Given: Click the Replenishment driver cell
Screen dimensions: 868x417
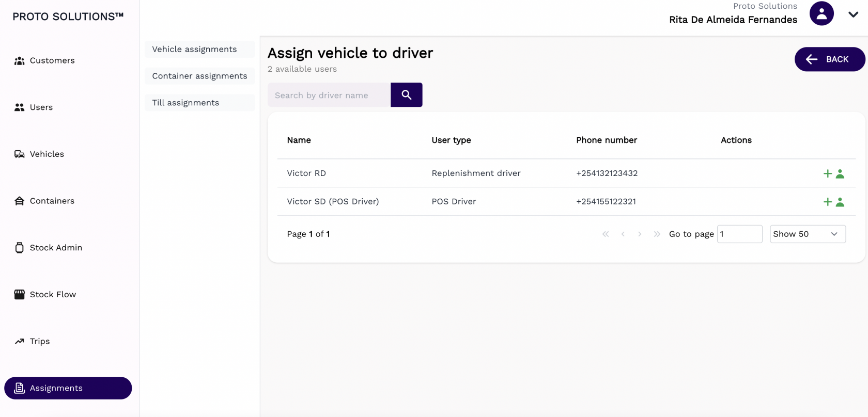Looking at the screenshot, I should pos(476,173).
